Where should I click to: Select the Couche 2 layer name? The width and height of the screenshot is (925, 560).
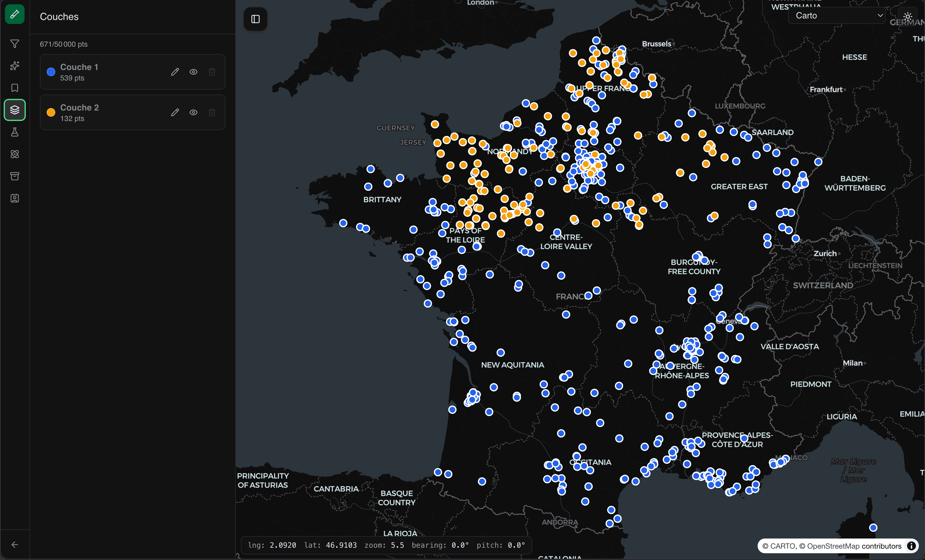click(x=80, y=107)
